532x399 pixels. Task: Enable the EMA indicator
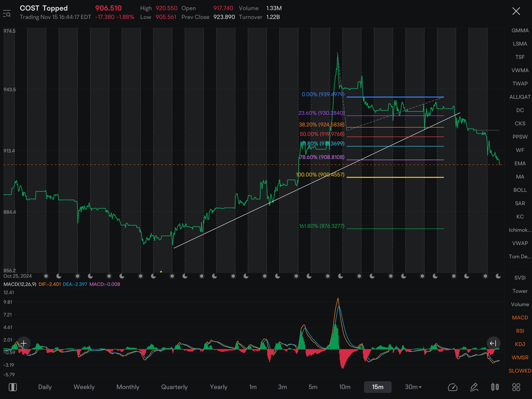(x=520, y=164)
